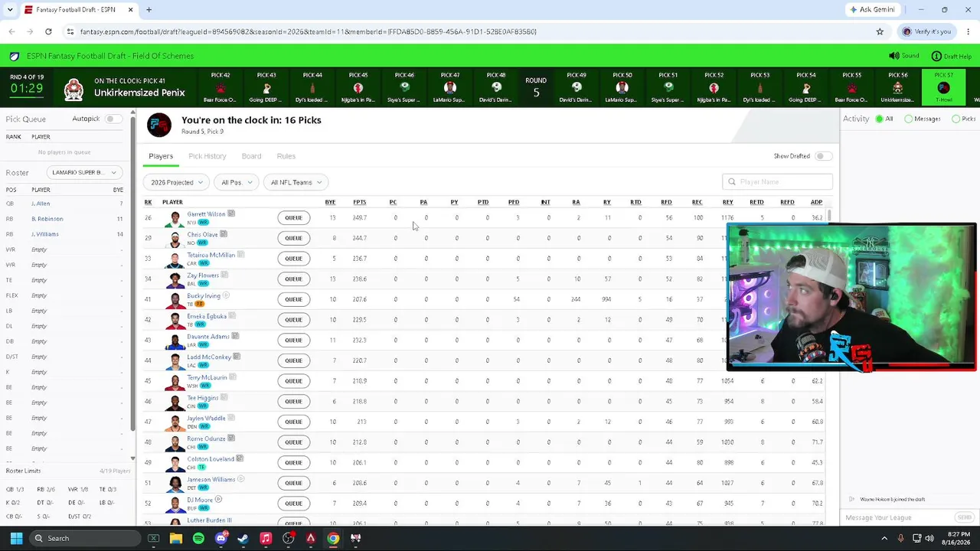980x551 pixels.
Task: Switch to the Players tab
Action: click(x=161, y=156)
